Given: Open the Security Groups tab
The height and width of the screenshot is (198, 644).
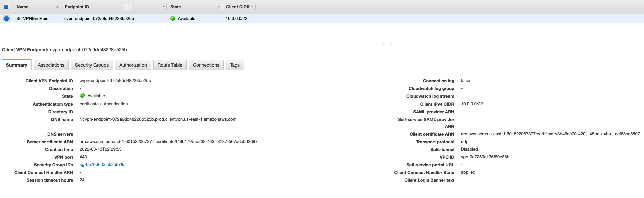Looking at the screenshot, I should [92, 65].
